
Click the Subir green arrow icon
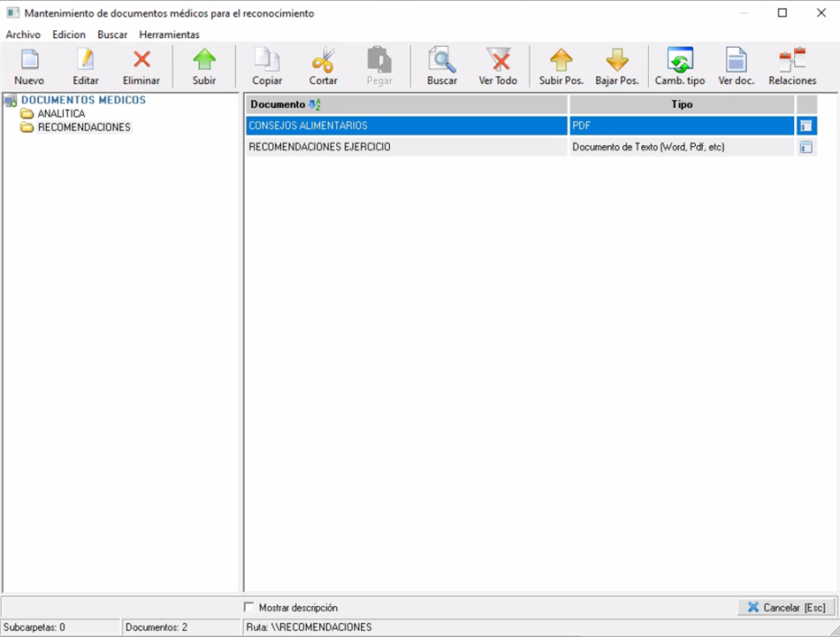click(x=204, y=61)
